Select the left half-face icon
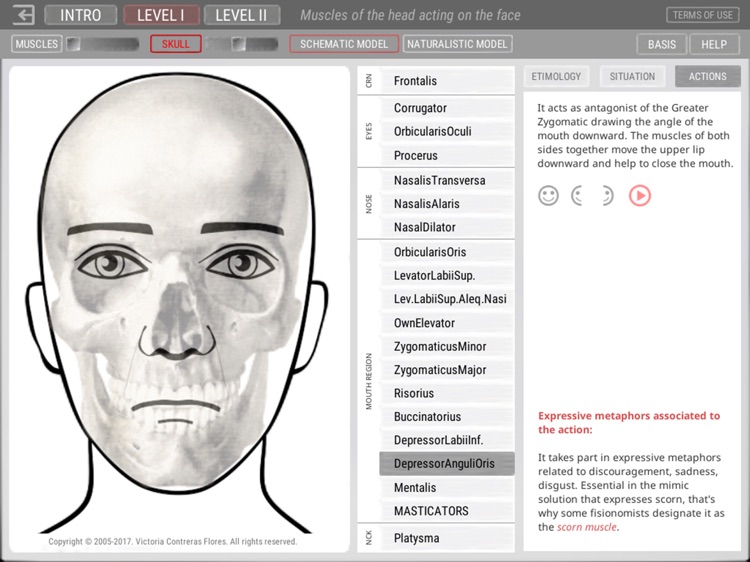750x562 pixels. tap(577, 196)
